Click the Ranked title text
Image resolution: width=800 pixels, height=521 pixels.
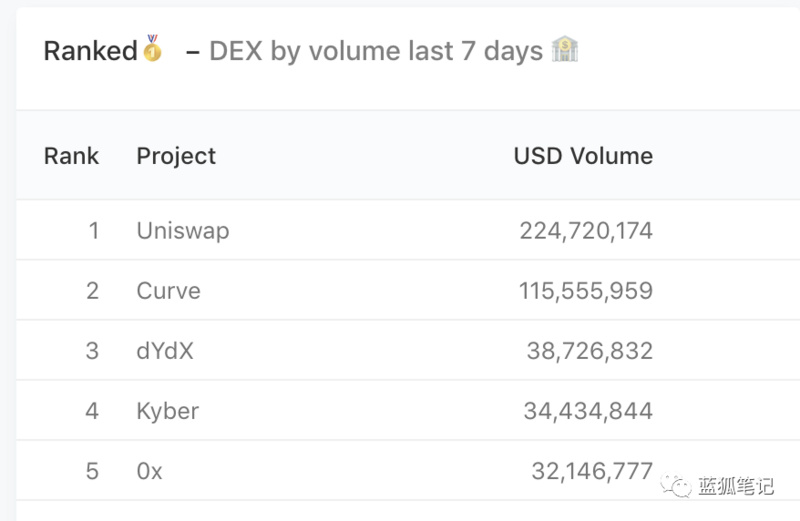tap(91, 51)
